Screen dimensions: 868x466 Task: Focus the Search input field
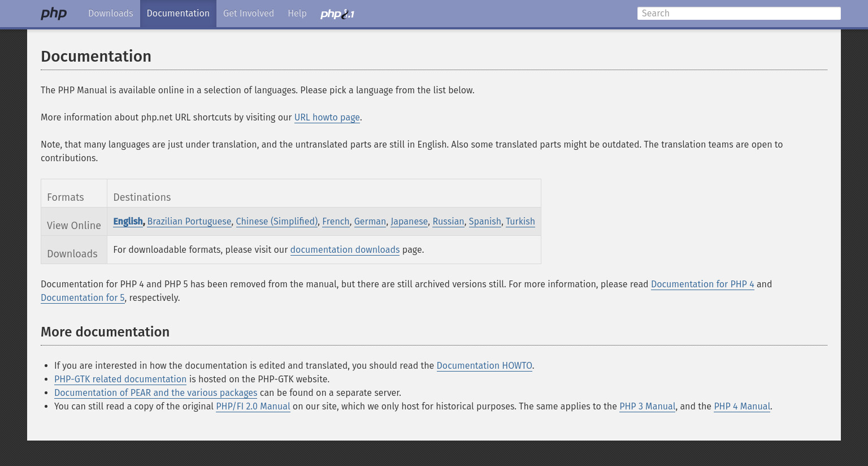739,14
